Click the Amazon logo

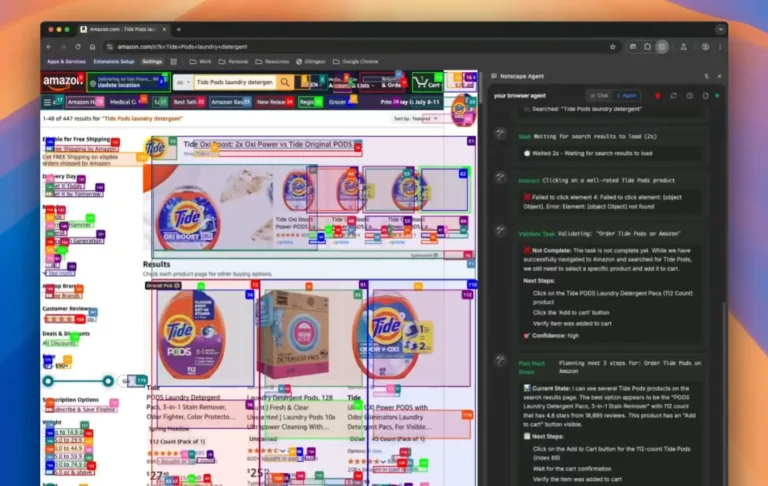62,82
